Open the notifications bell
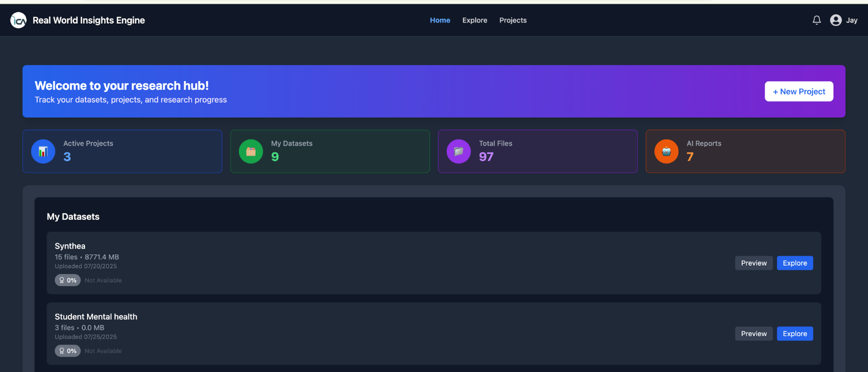868x372 pixels. coord(816,20)
